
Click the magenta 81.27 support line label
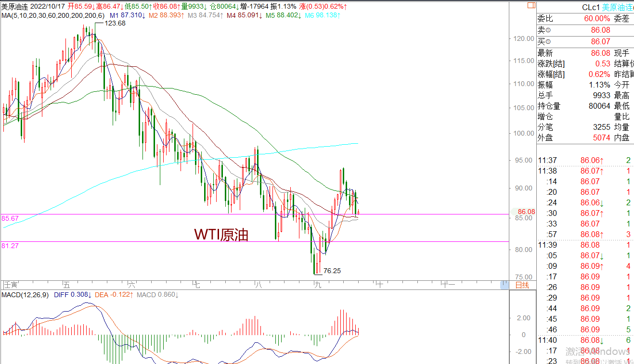tap(10, 245)
